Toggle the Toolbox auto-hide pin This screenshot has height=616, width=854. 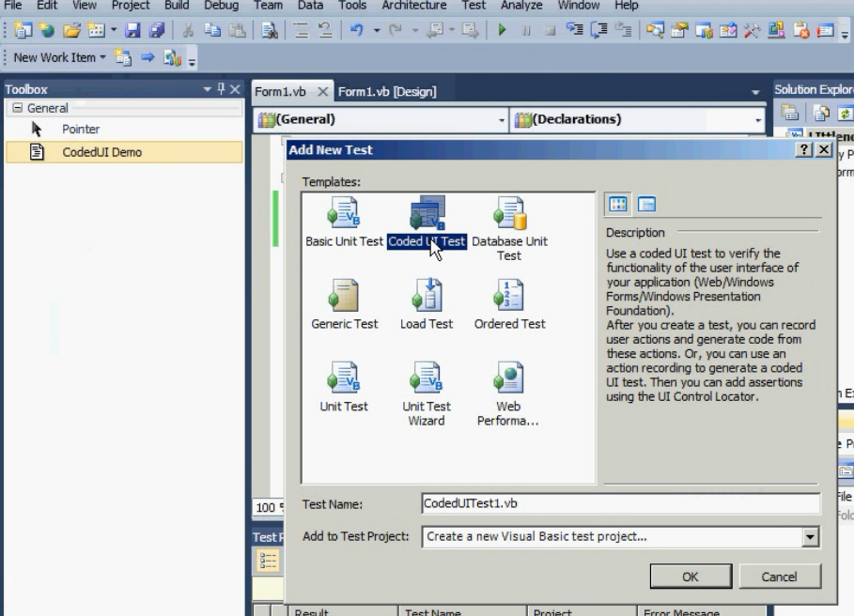(x=221, y=88)
